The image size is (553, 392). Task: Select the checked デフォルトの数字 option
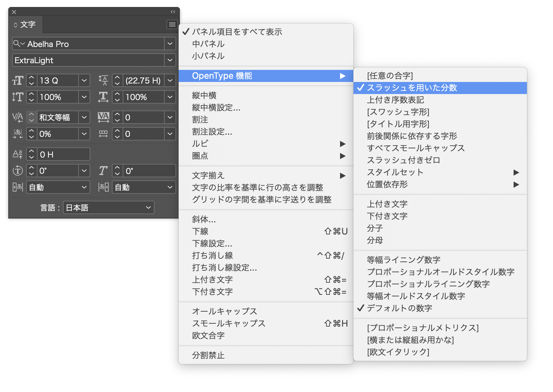tap(399, 308)
